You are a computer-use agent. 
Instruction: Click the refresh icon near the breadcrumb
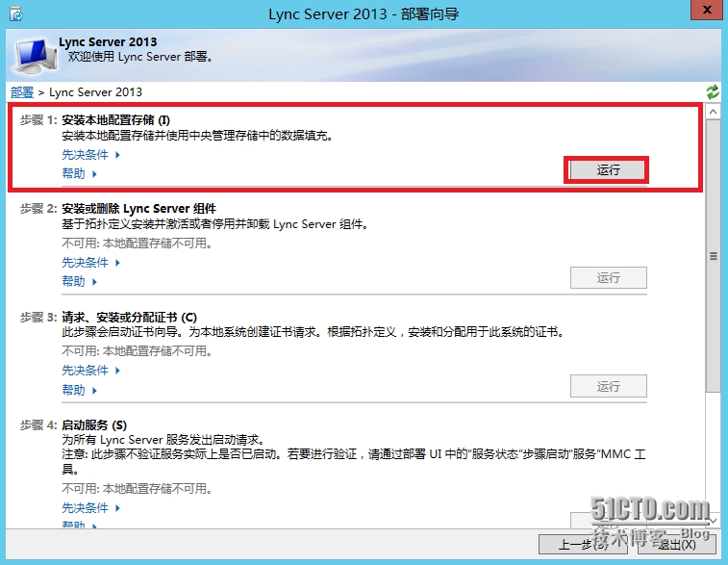(713, 91)
